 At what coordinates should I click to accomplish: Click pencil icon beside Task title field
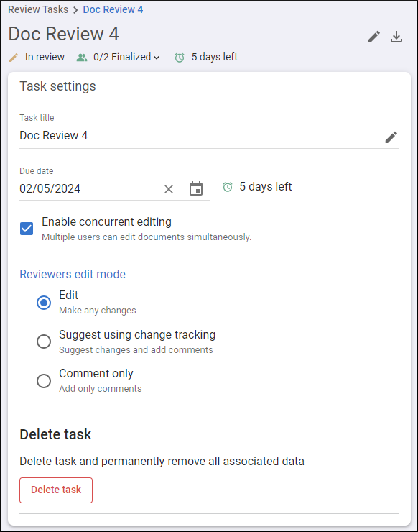(x=391, y=137)
